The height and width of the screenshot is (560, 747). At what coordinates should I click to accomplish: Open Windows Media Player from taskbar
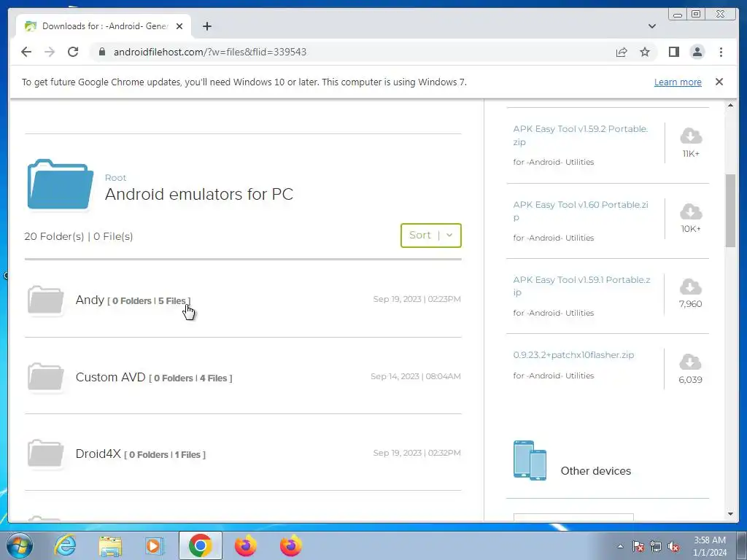[x=153, y=545]
